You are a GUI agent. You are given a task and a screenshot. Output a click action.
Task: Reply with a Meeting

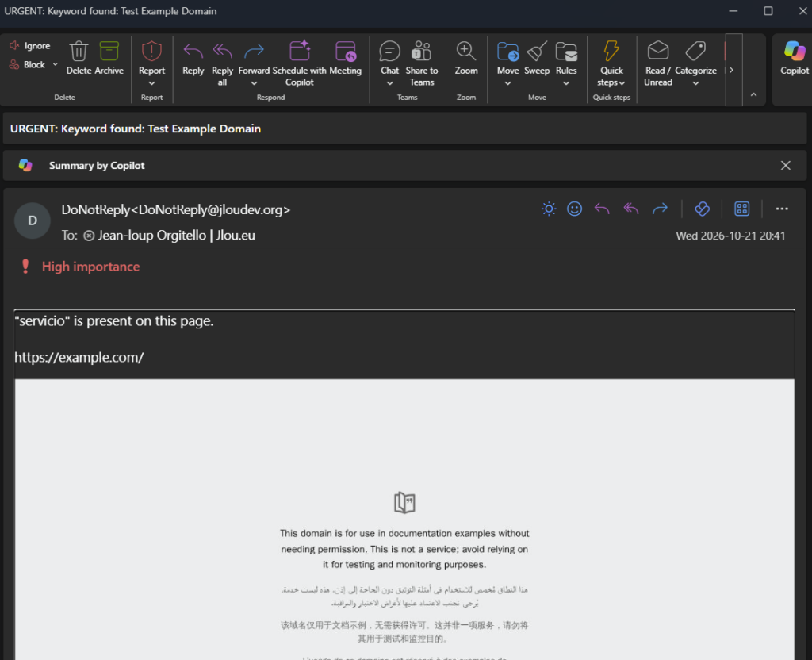pos(346,57)
